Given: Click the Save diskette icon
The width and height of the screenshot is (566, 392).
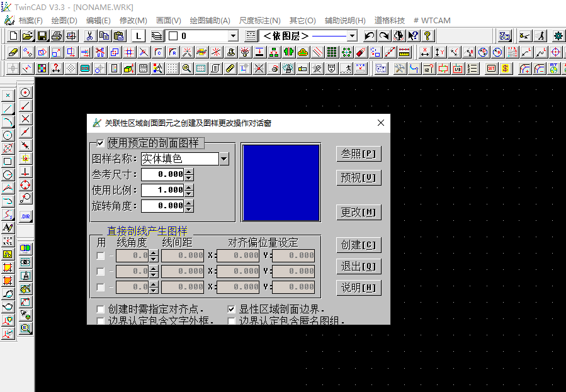Looking at the screenshot, I should [41, 37].
